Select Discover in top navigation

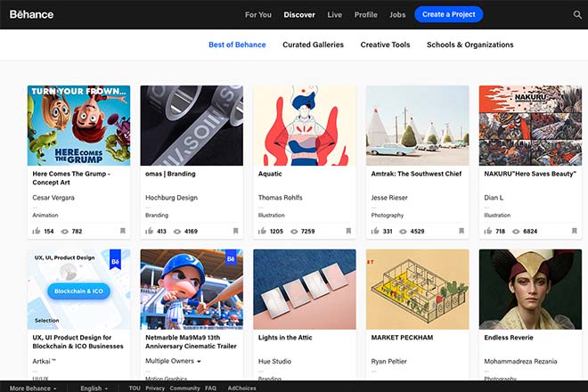tap(299, 14)
